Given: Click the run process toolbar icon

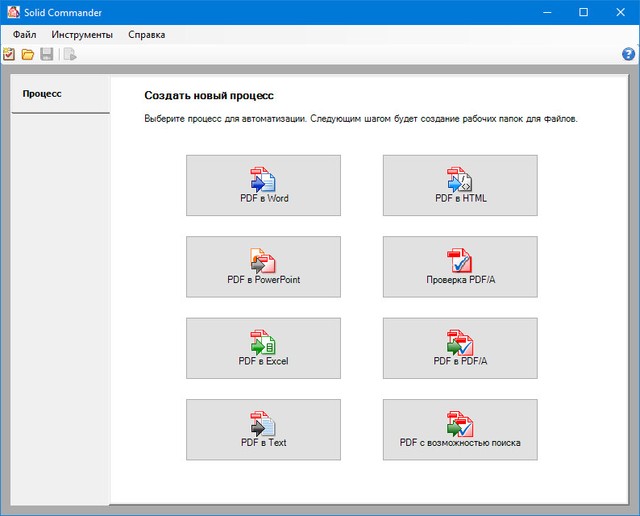Looking at the screenshot, I should click(x=70, y=54).
